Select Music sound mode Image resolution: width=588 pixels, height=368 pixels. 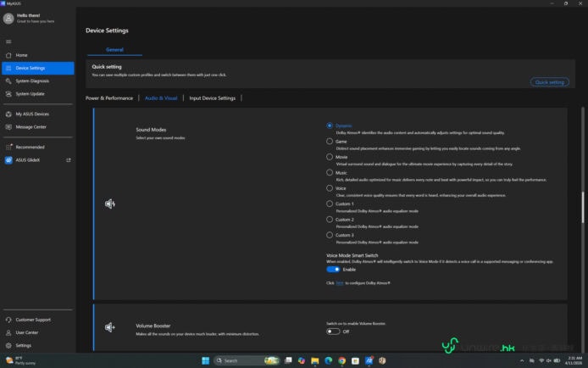click(x=330, y=173)
